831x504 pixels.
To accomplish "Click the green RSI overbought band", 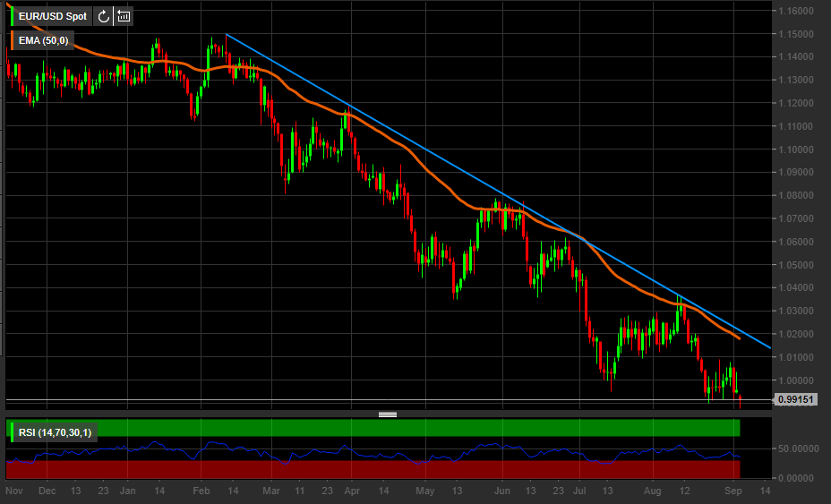I will (373, 428).
